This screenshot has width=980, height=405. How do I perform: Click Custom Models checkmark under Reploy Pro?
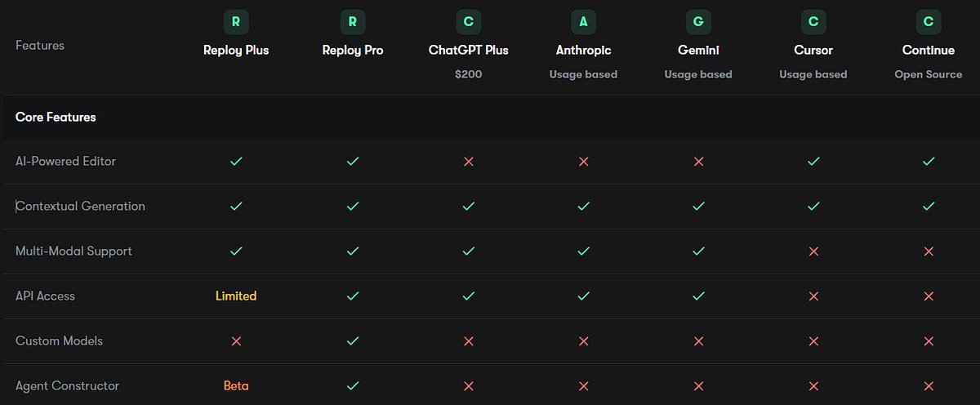353,341
